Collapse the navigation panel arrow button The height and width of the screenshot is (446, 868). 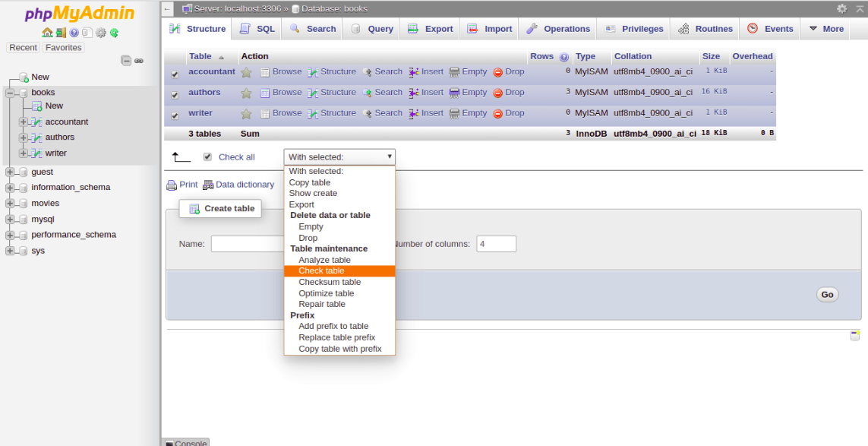[x=168, y=8]
